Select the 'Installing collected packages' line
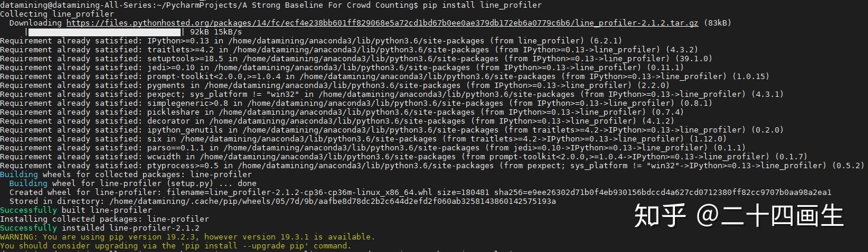Screen dimensions: 868x252 pos(105,219)
